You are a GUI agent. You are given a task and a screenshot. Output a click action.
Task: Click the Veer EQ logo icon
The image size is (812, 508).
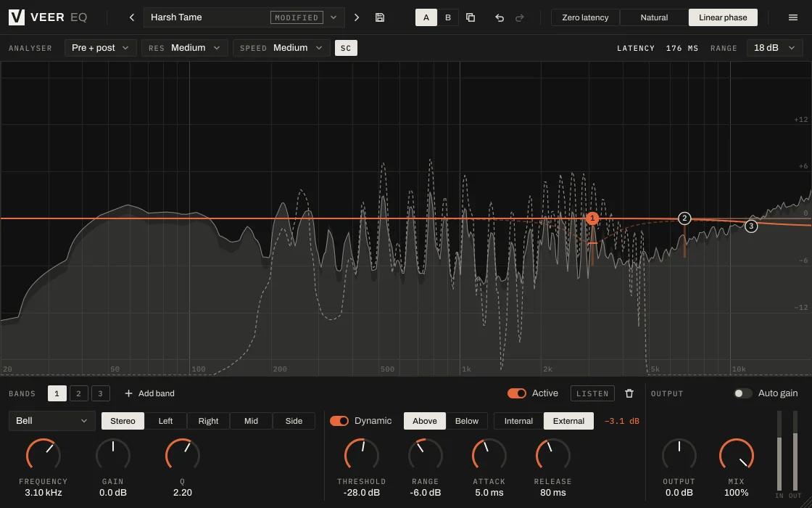pos(17,17)
